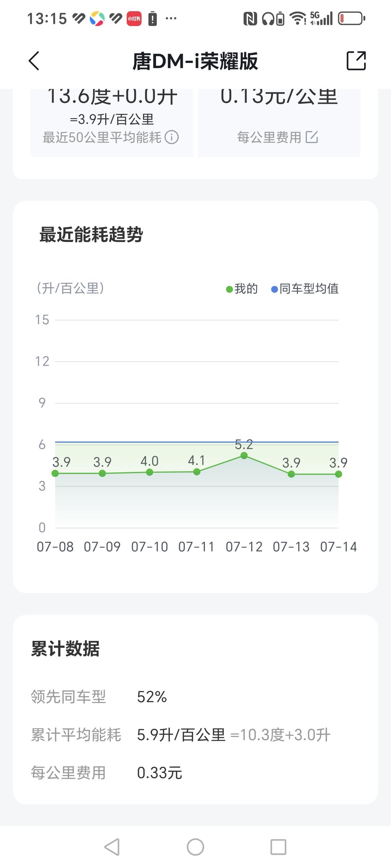The height and width of the screenshot is (868, 391).
Task: Tap the Xiaohongshu notification icon
Action: pos(134,18)
